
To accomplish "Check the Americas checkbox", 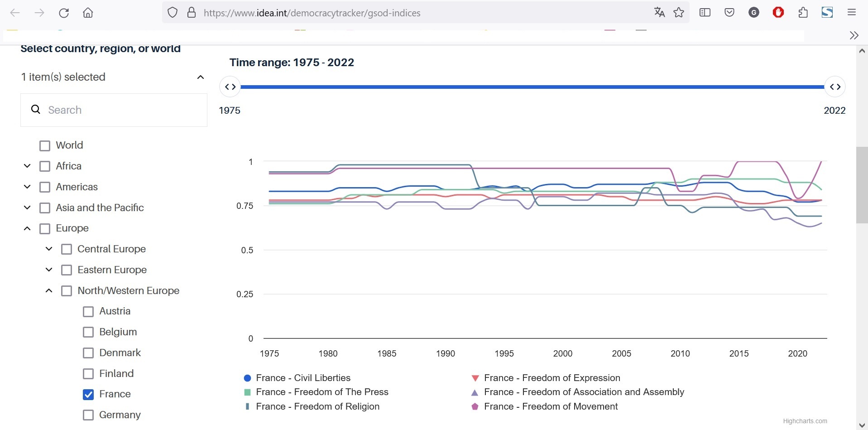I will click(x=45, y=187).
